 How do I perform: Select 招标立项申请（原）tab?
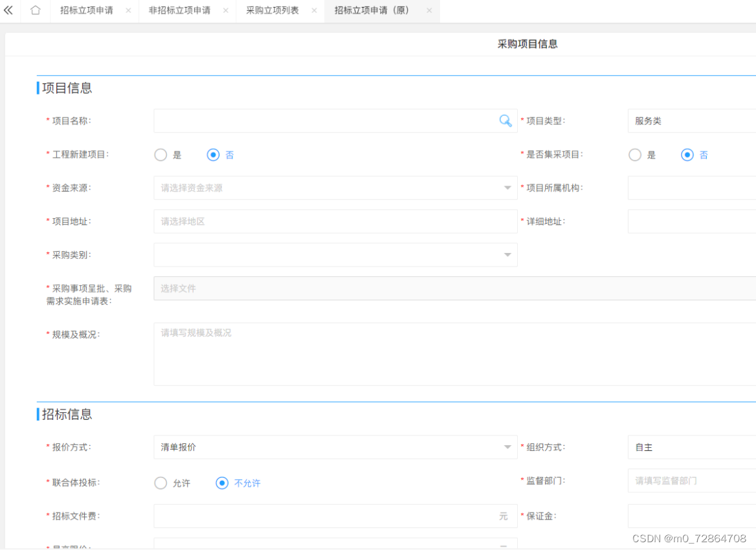(x=372, y=10)
